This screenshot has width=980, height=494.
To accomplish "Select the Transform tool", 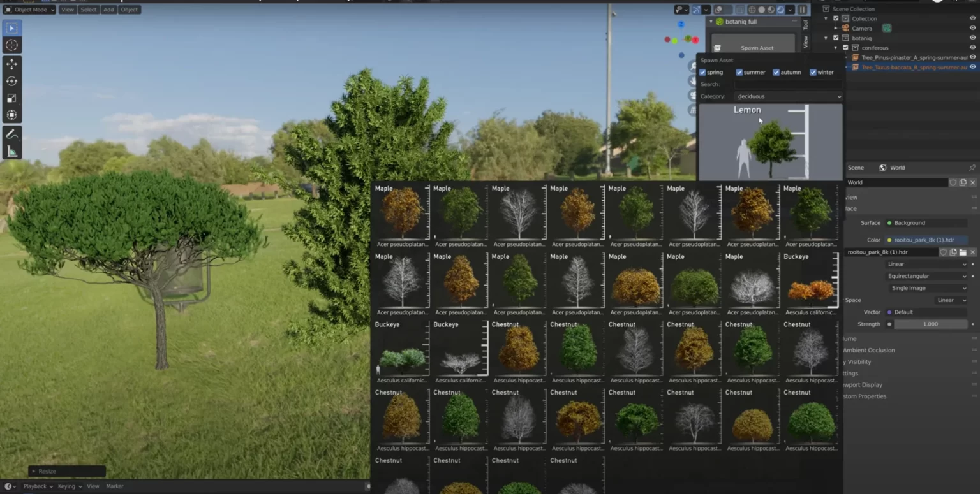I will (x=11, y=115).
